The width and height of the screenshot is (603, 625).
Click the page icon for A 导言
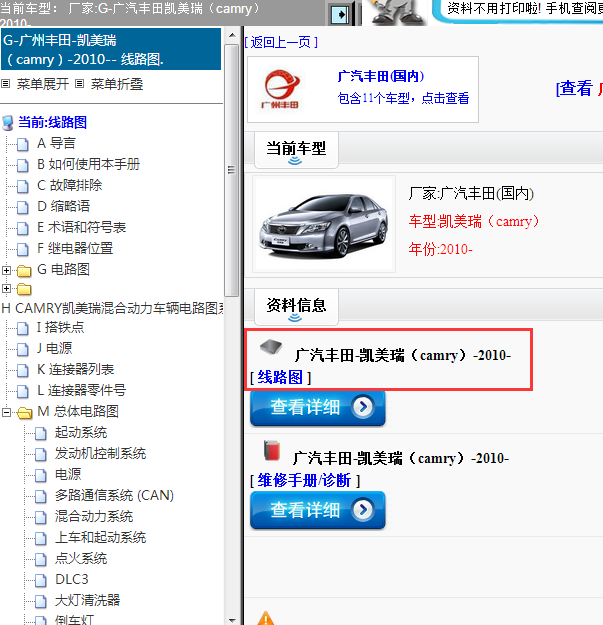pyautogui.click(x=23, y=144)
